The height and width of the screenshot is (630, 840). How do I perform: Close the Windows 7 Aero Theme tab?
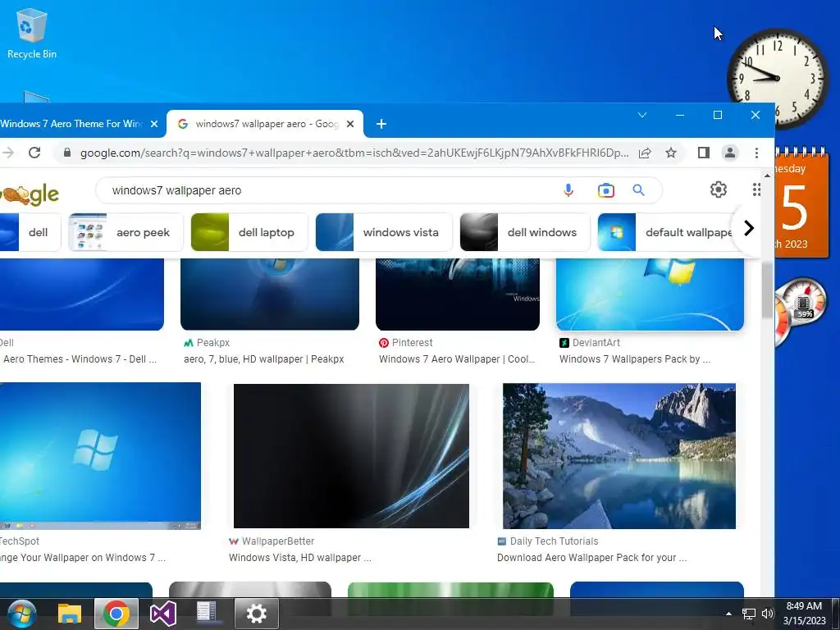154,124
